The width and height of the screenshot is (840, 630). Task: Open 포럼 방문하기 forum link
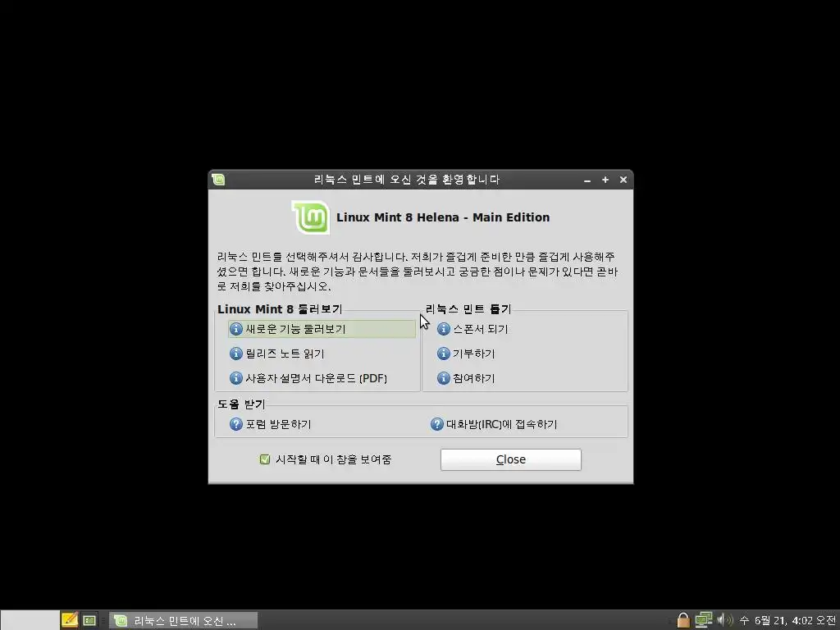pyautogui.click(x=270, y=424)
